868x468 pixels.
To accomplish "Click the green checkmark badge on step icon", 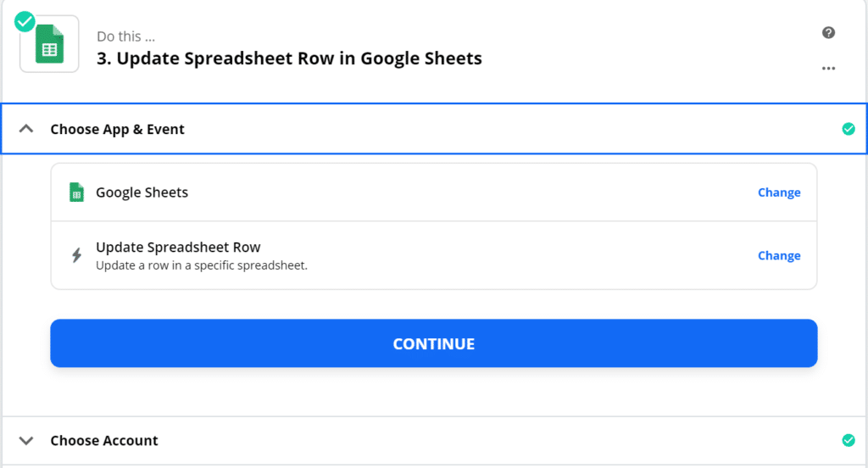I will [x=25, y=20].
